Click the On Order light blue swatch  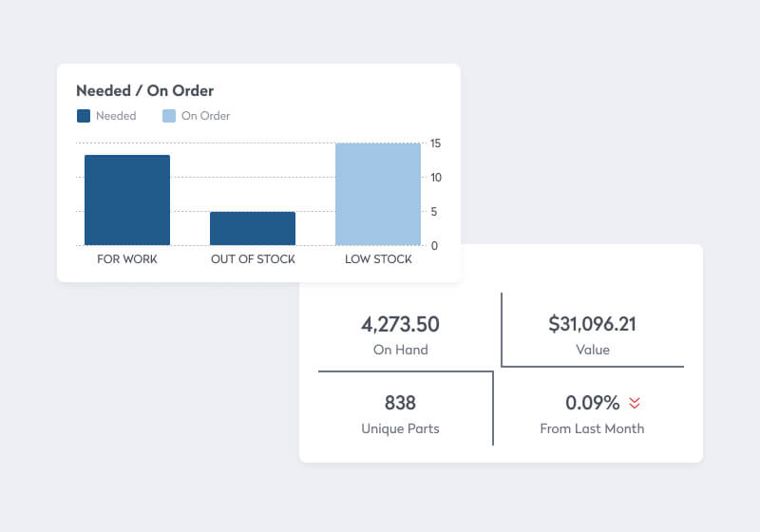tap(169, 116)
